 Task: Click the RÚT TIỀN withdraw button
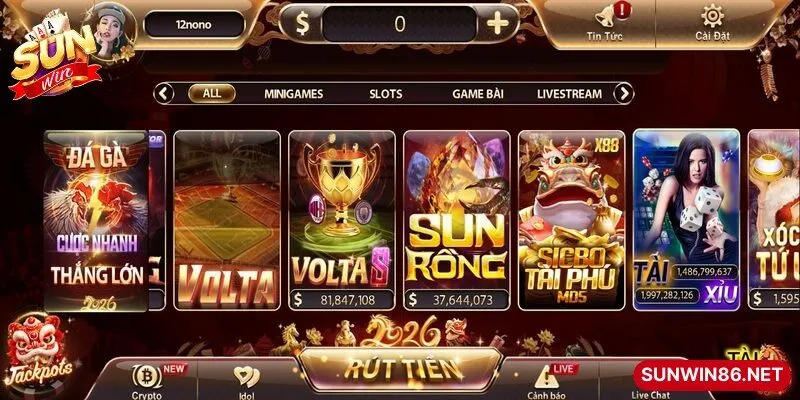pos(400,369)
